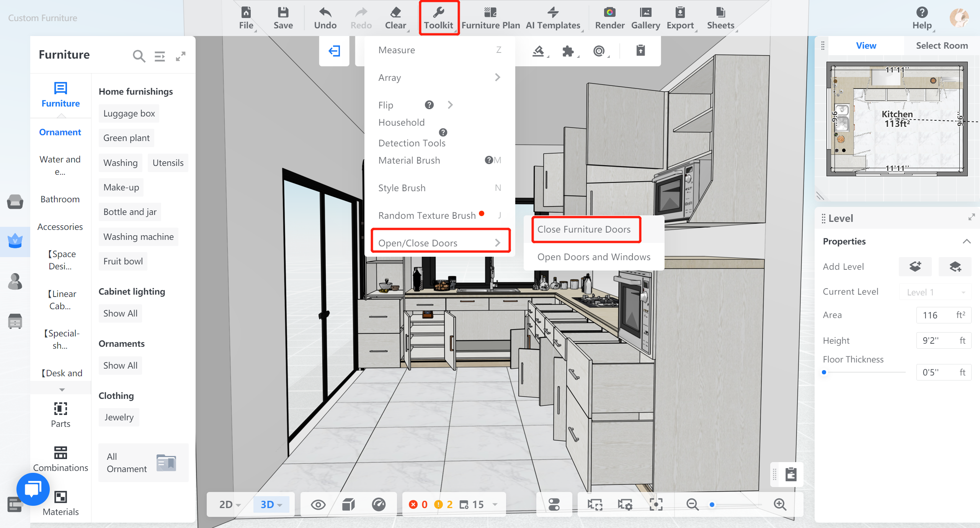Zoom out with the minus magnifier
The image size is (980, 528).
click(x=692, y=504)
